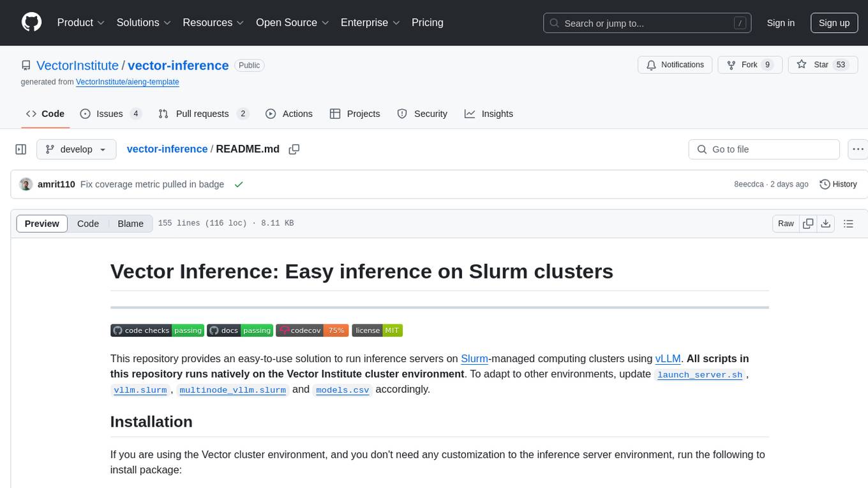The height and width of the screenshot is (488, 868).
Task: Open the amrit110 author profile link
Action: click(x=56, y=184)
